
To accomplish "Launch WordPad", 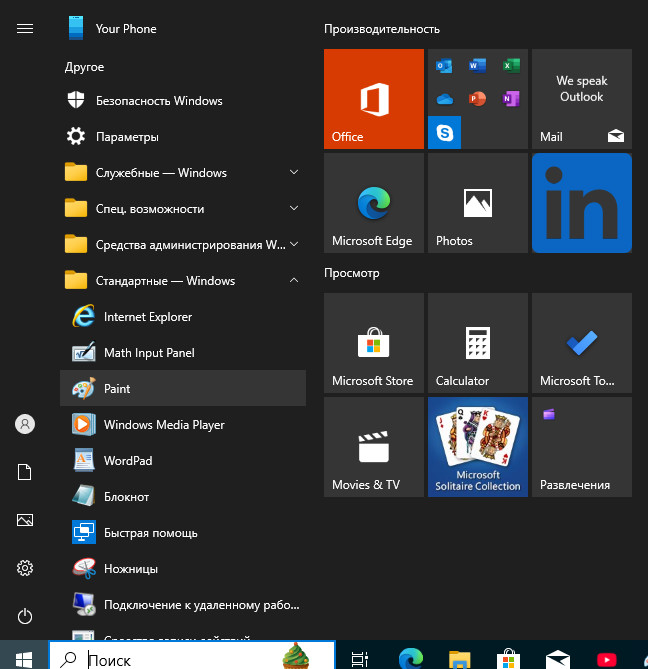I will [x=183, y=460].
